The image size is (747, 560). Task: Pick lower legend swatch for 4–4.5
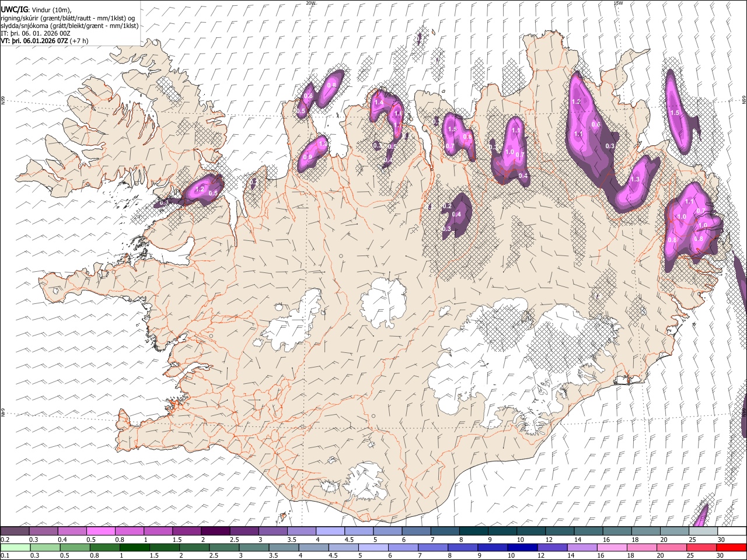(314, 547)
